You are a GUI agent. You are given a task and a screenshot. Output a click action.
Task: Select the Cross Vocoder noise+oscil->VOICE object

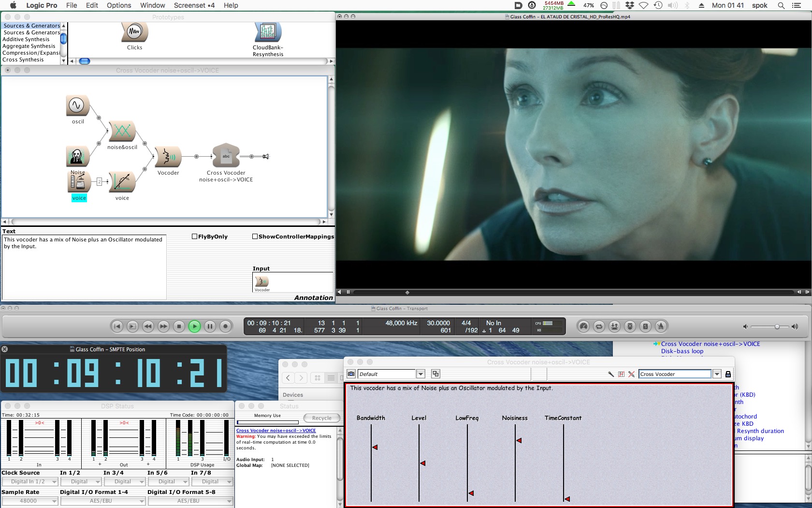coord(226,156)
